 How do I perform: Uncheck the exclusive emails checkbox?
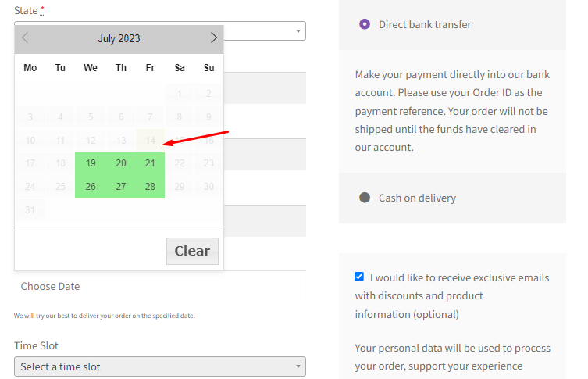[359, 277]
